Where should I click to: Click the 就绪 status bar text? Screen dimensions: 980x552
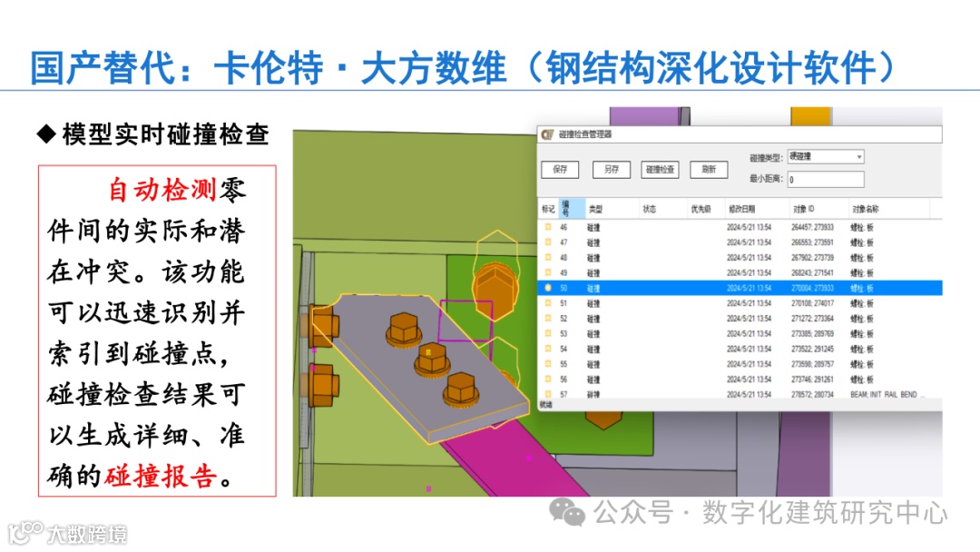pyautogui.click(x=545, y=404)
